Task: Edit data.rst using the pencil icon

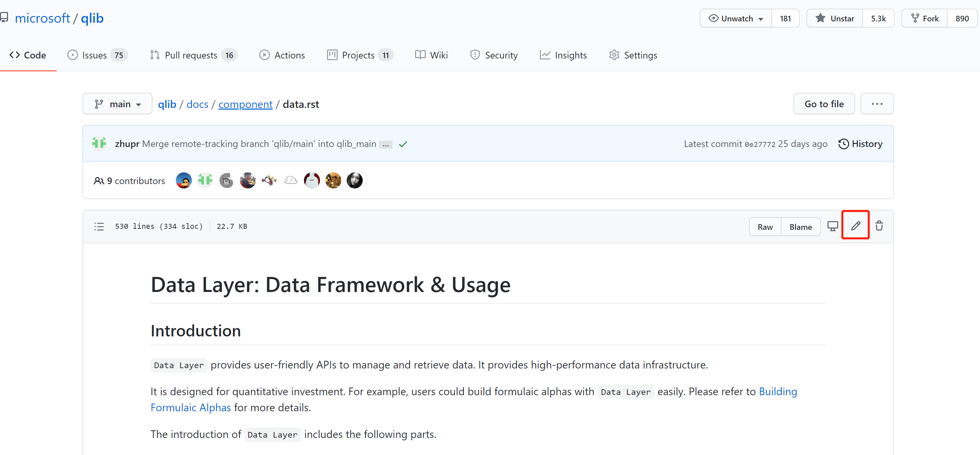Action: tap(856, 225)
